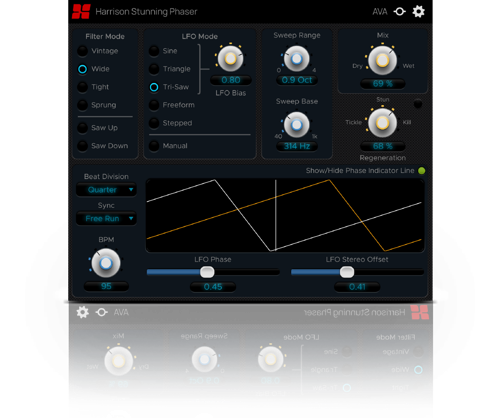This screenshot has height=418, width=500.
Task: Click the BPM value 95
Action: click(x=106, y=286)
